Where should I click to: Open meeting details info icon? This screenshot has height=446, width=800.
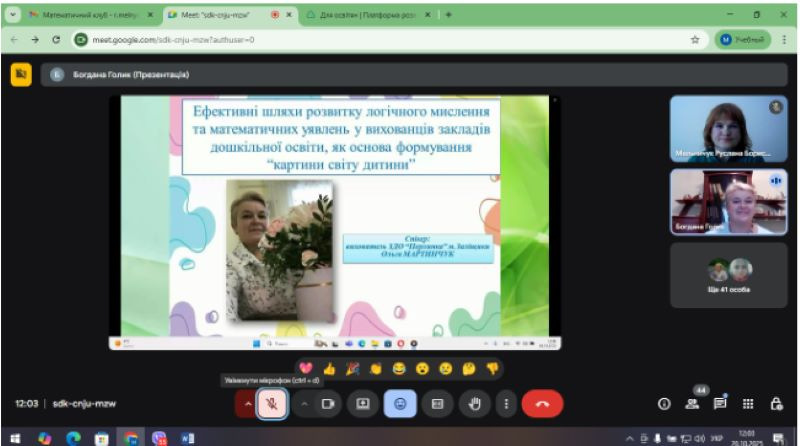click(663, 404)
